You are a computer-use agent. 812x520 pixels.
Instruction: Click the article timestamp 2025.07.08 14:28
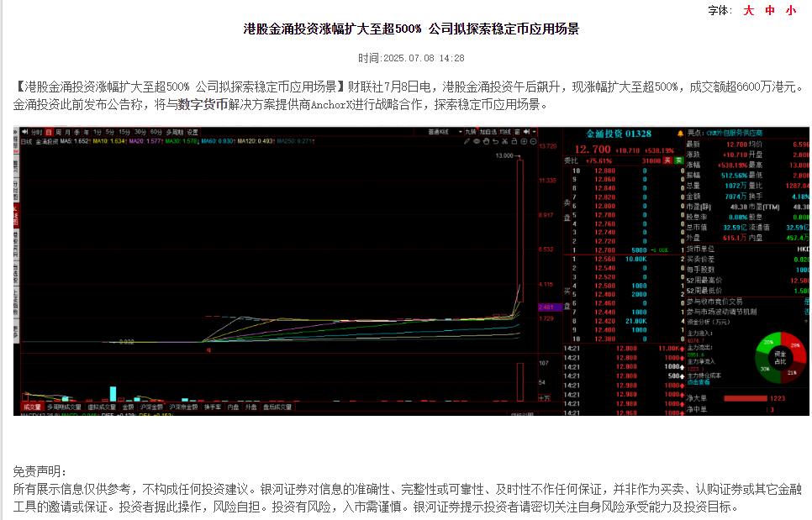pyautogui.click(x=424, y=58)
